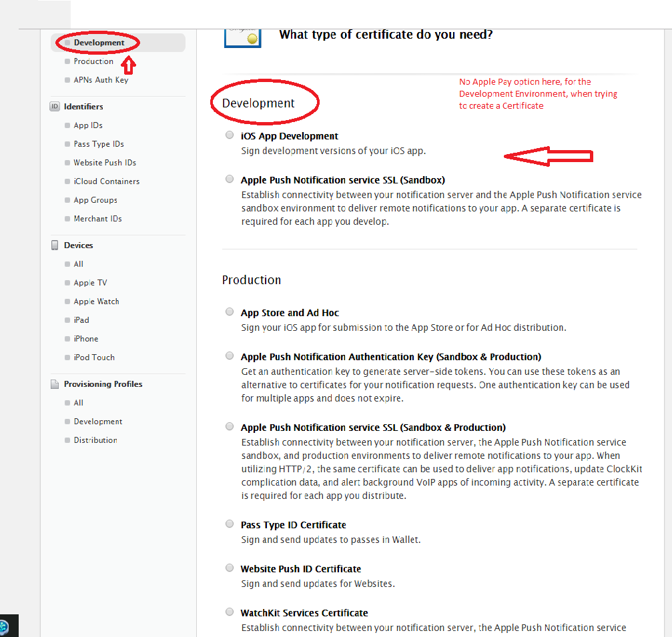
Task: Open iPad devices list
Action: tap(81, 320)
